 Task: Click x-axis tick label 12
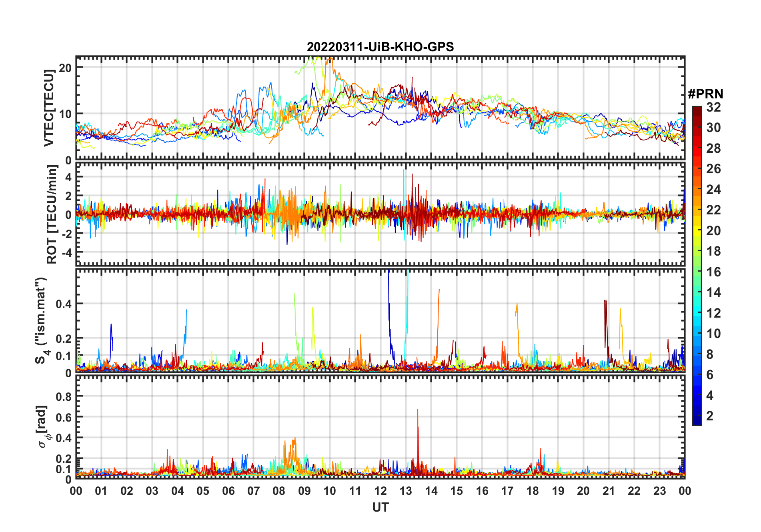(x=380, y=491)
